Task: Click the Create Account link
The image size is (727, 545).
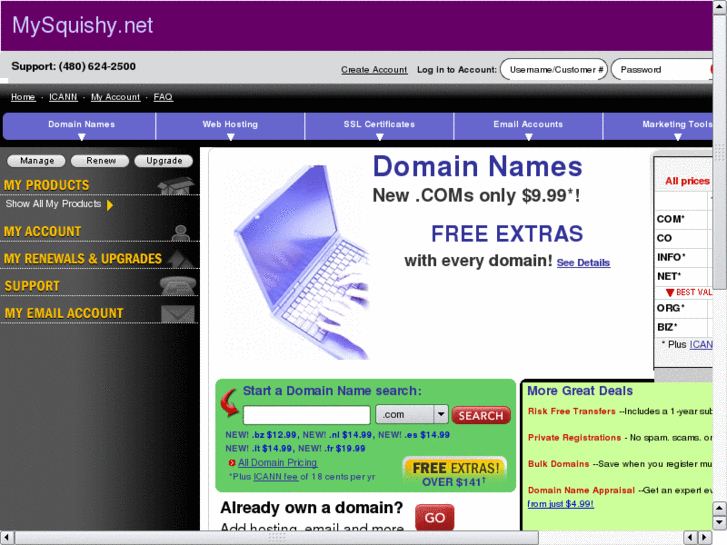Action: pos(374,70)
